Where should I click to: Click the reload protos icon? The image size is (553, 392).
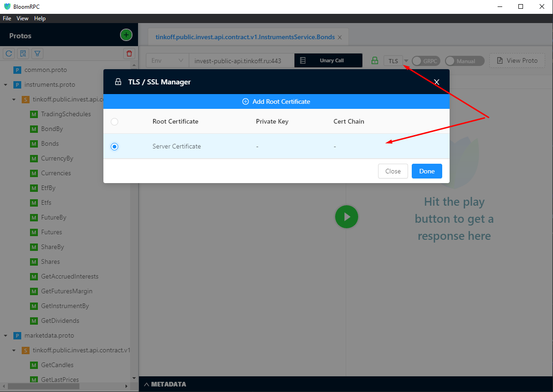tap(9, 53)
